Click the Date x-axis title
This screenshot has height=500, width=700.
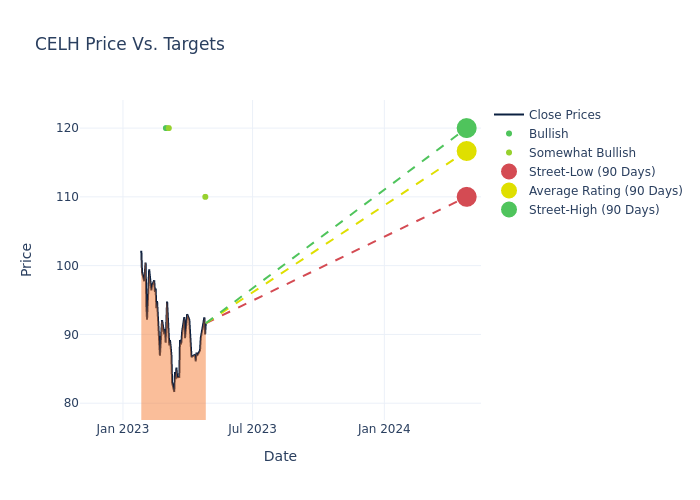pos(280,457)
